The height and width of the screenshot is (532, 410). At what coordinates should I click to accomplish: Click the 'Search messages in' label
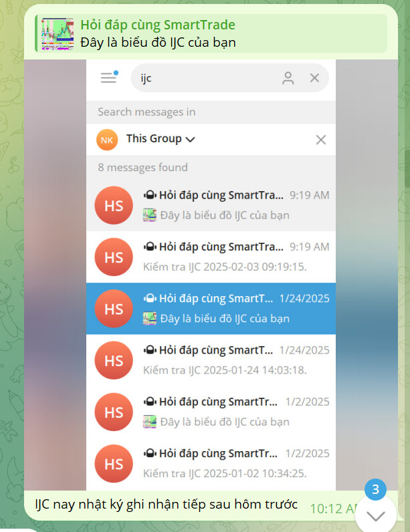click(146, 112)
